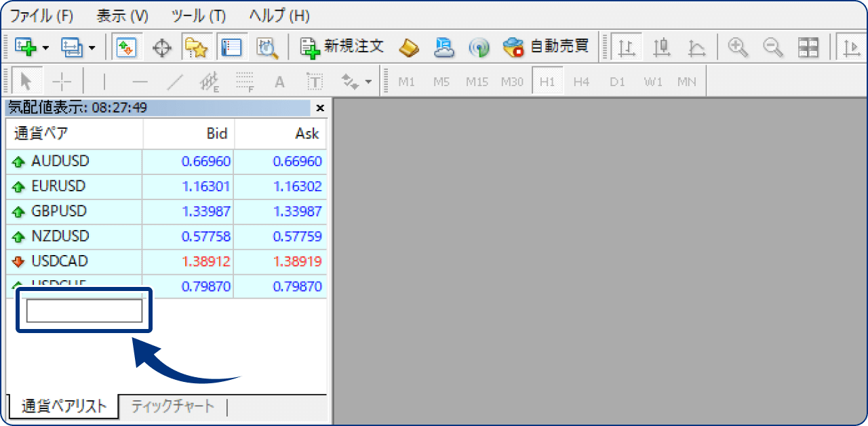Open the Strategy Tester
The height and width of the screenshot is (426, 868).
point(267,47)
